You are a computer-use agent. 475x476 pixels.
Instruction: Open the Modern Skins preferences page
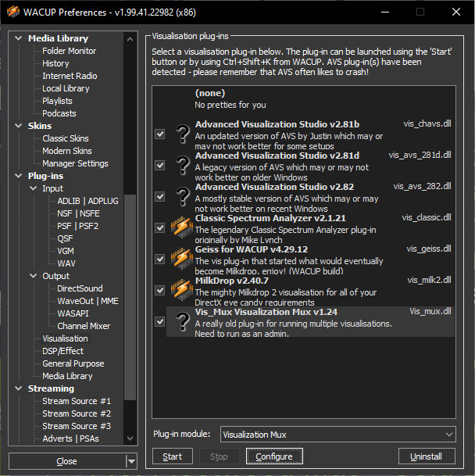66,151
